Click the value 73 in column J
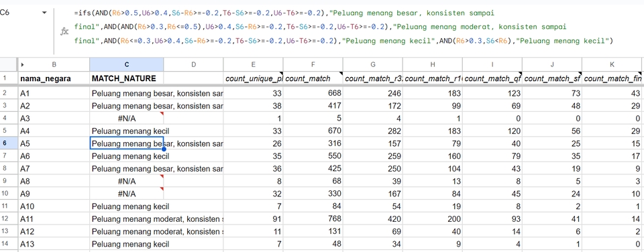The width and height of the screenshot is (644, 252). (x=552, y=94)
